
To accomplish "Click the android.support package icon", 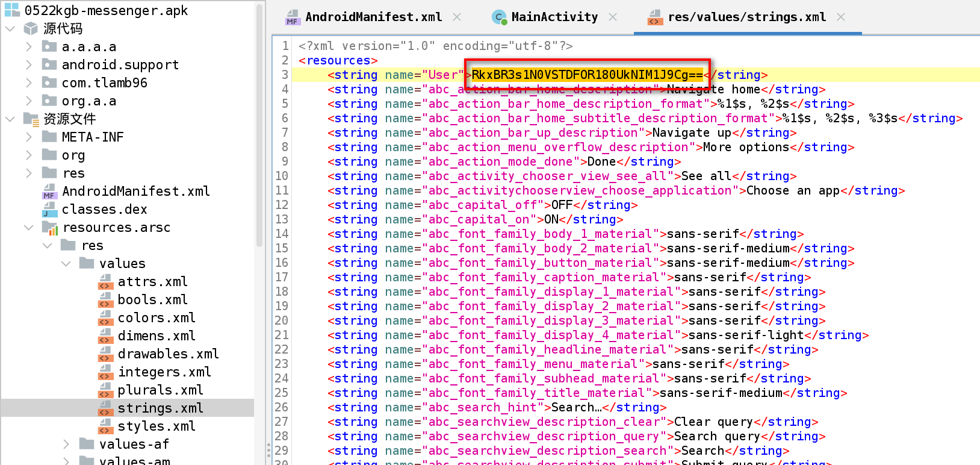I will [x=49, y=64].
